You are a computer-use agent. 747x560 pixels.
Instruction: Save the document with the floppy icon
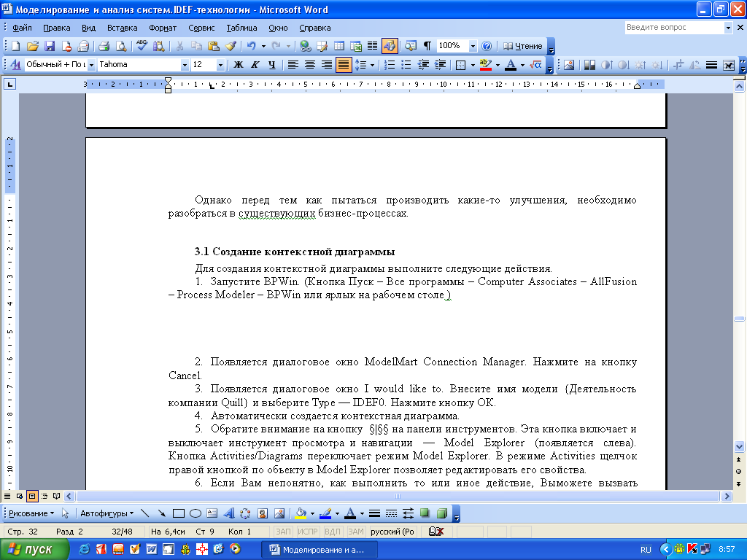pyautogui.click(x=50, y=46)
